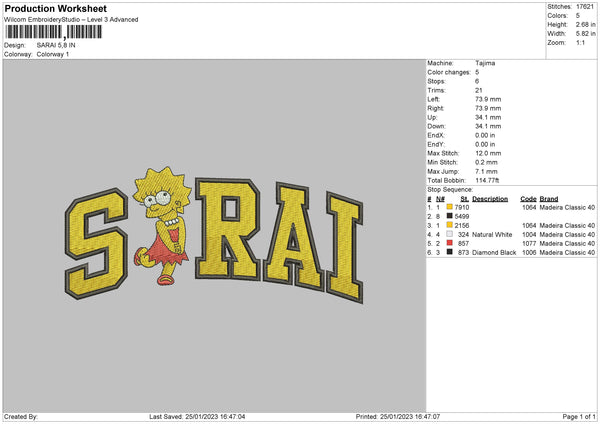
Task: Click the 'Natural White' description
Action: (x=492, y=235)
